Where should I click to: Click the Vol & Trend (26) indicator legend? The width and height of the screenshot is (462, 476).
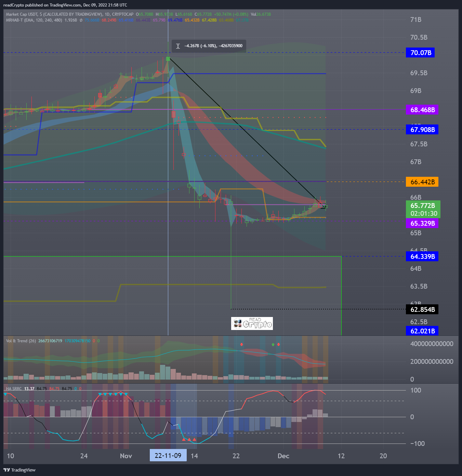pyautogui.click(x=21, y=341)
